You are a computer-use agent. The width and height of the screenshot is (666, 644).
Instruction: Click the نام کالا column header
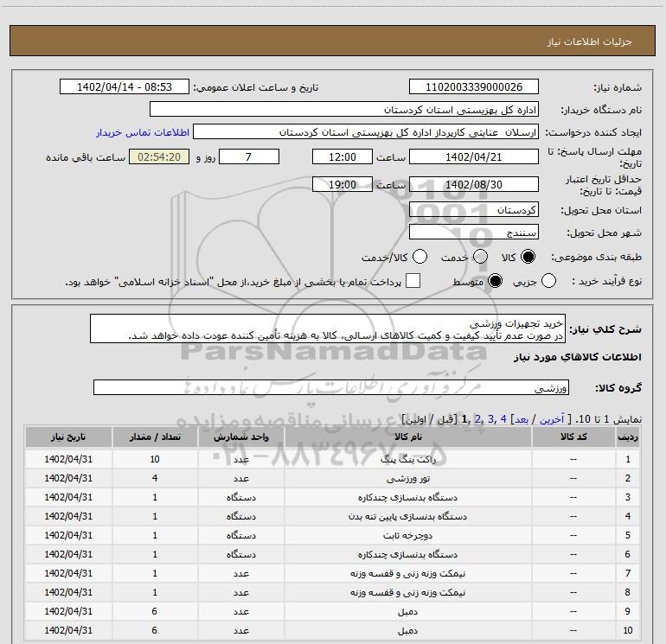click(407, 437)
